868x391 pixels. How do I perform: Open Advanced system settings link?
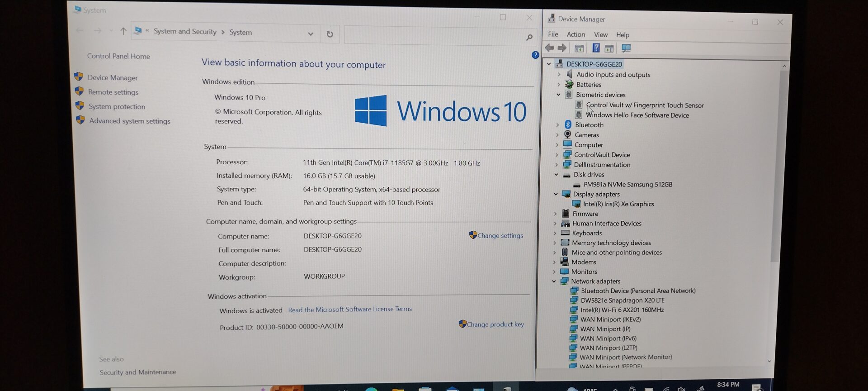[x=130, y=121]
